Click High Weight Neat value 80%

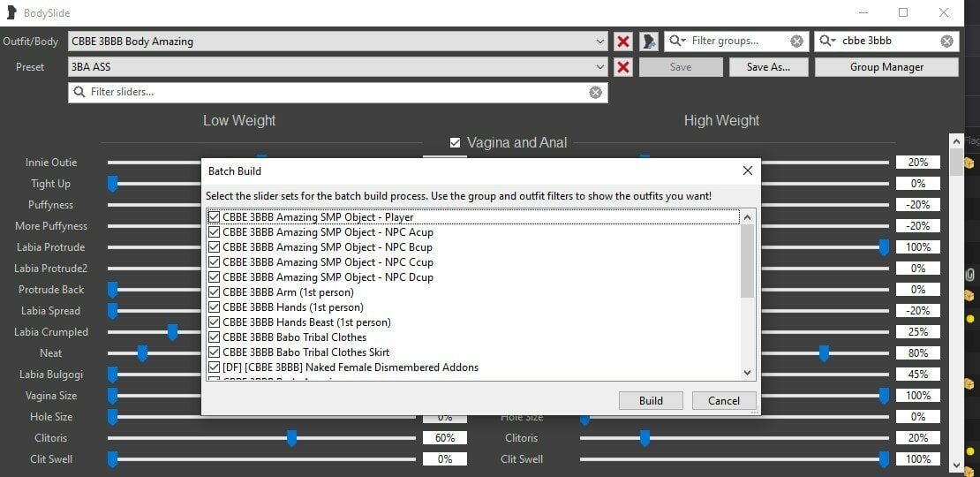coord(917,353)
